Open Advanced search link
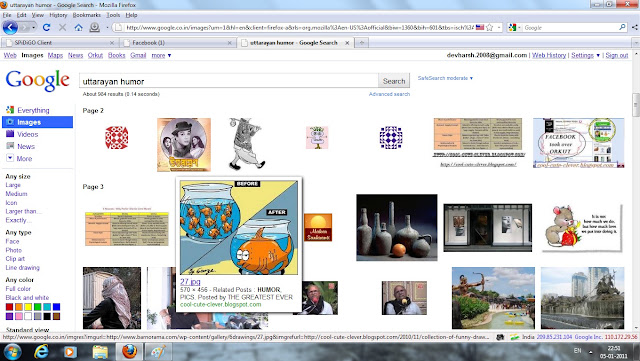 tap(389, 94)
